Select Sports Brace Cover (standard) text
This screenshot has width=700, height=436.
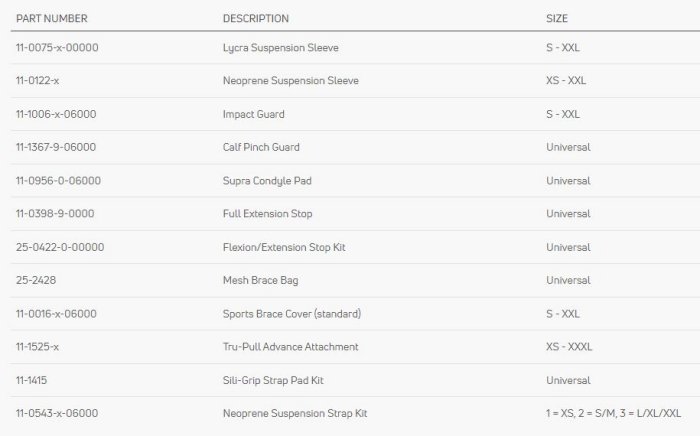click(x=291, y=314)
